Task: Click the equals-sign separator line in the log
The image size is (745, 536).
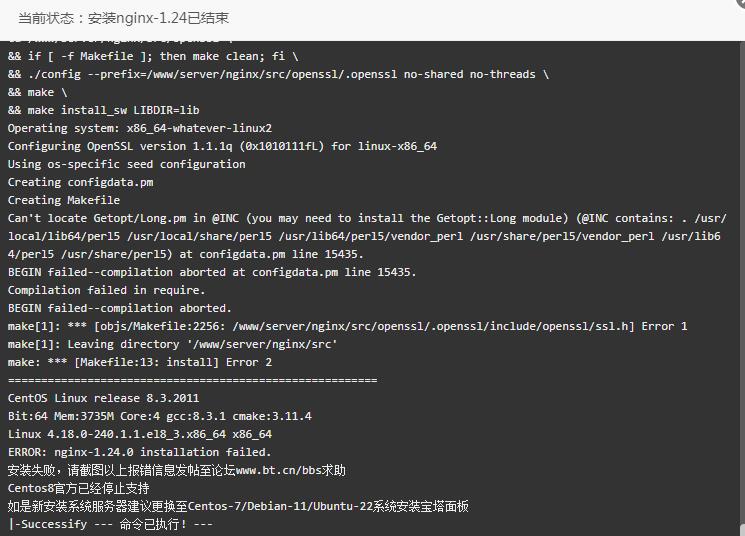Action: coord(192,380)
